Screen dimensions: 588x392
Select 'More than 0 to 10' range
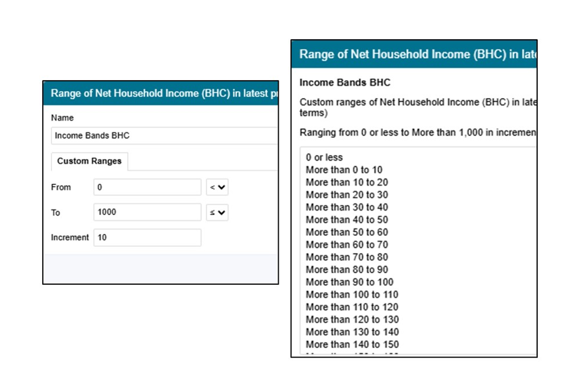(x=344, y=170)
